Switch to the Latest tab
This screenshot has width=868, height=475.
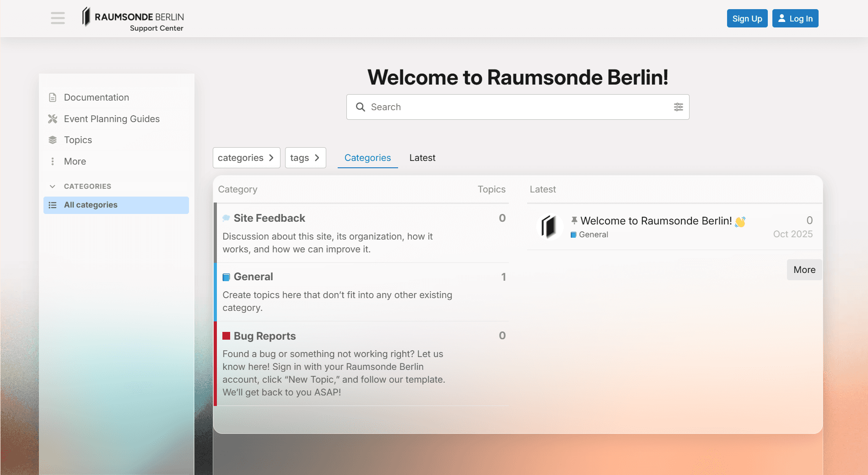coord(422,158)
